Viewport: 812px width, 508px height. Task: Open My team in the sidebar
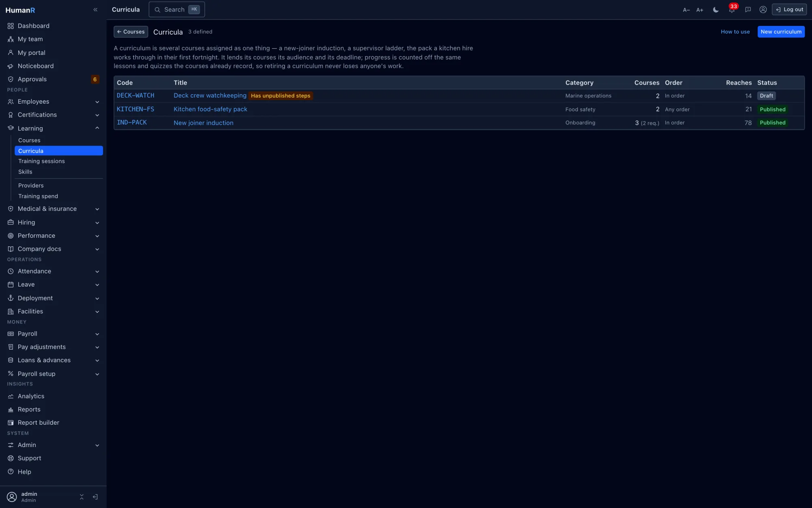53,39
